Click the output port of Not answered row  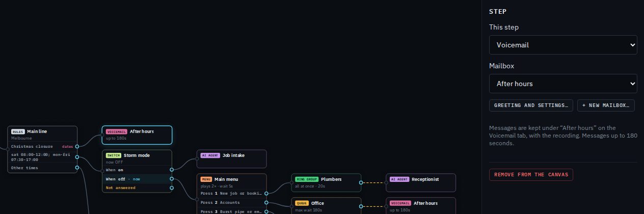172,188
